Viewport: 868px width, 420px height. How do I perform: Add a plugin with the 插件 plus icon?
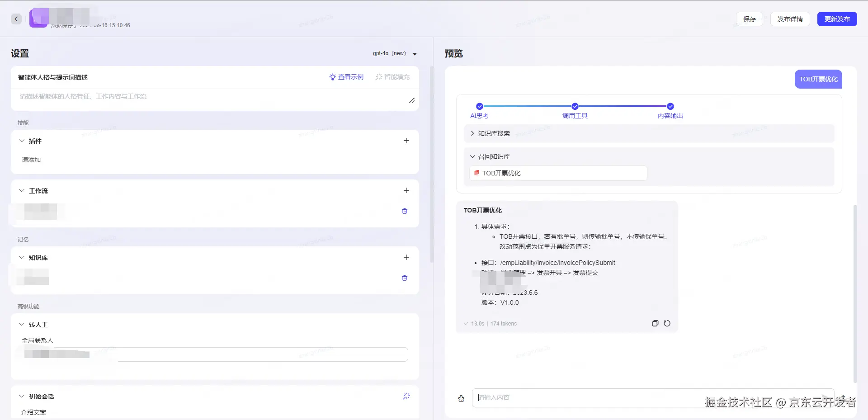point(406,141)
